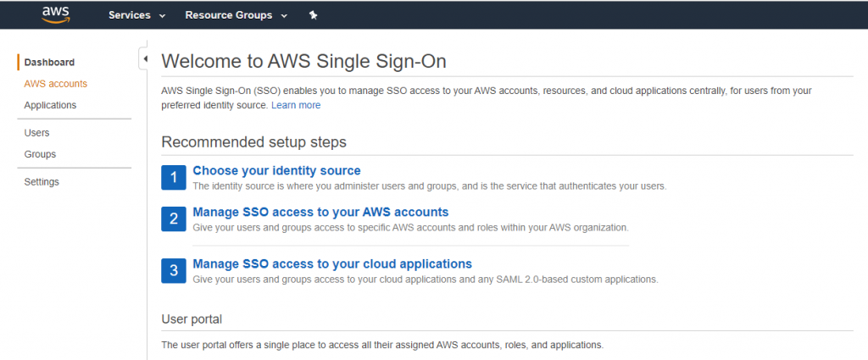Expand the Services dropdown menu
868x360 pixels.
point(136,15)
